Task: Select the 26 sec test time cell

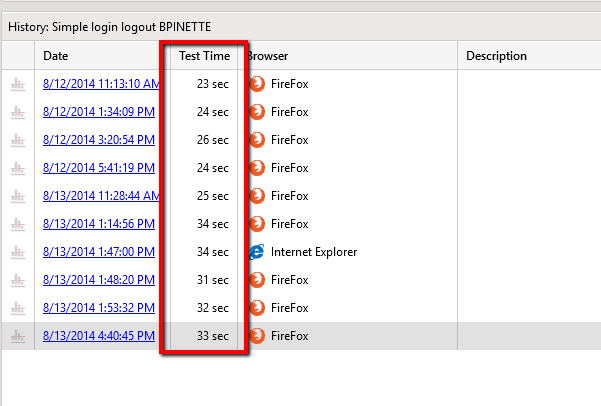Action: 212,140
